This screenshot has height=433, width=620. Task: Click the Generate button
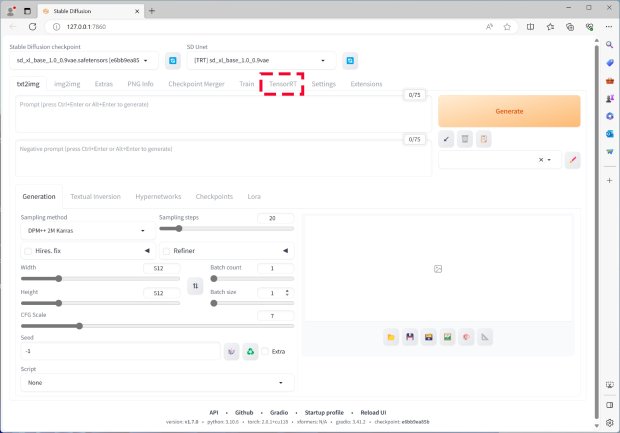click(509, 111)
